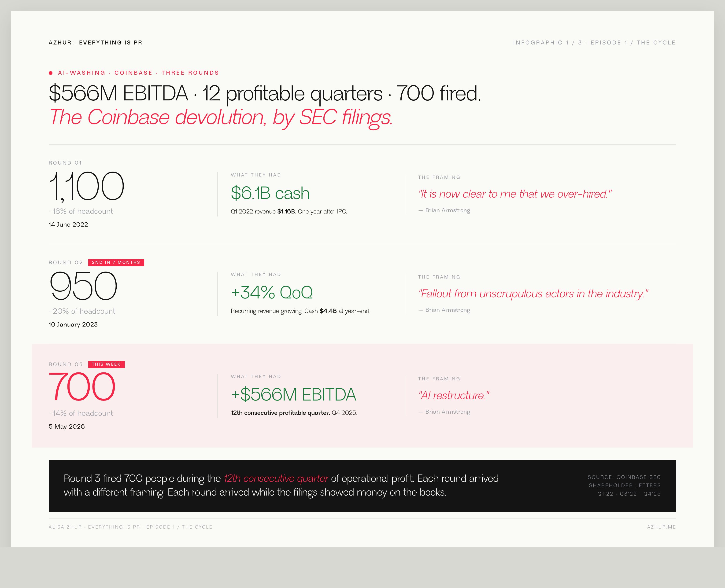Click '−14% of headcount' text

pyautogui.click(x=81, y=413)
